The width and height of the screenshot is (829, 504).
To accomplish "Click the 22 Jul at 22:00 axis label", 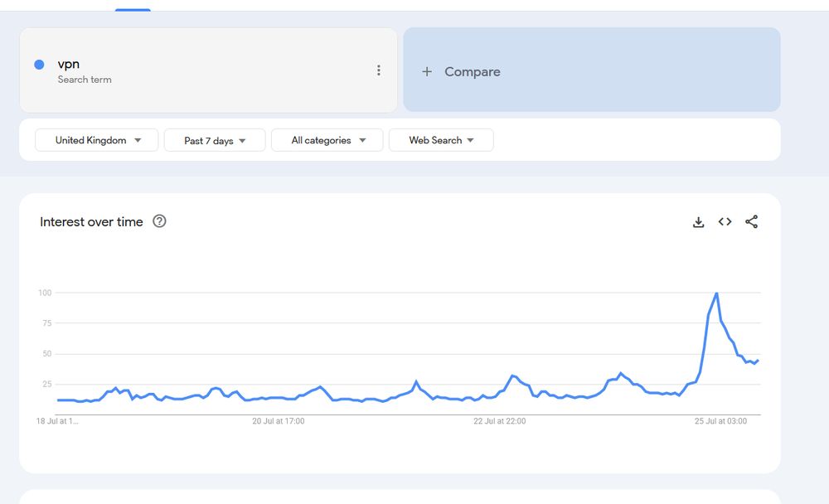I will [500, 421].
